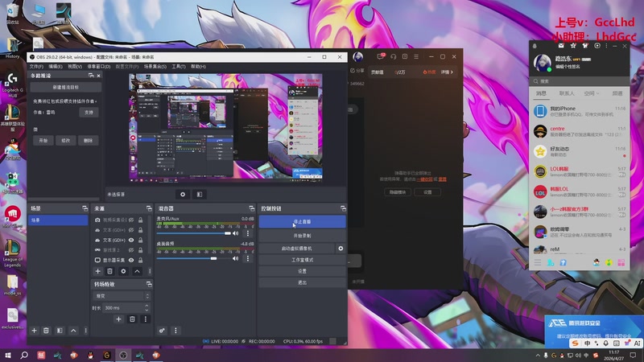Open transition properties three-dot menu
Viewport: 644px width, 362px height.
point(146,319)
